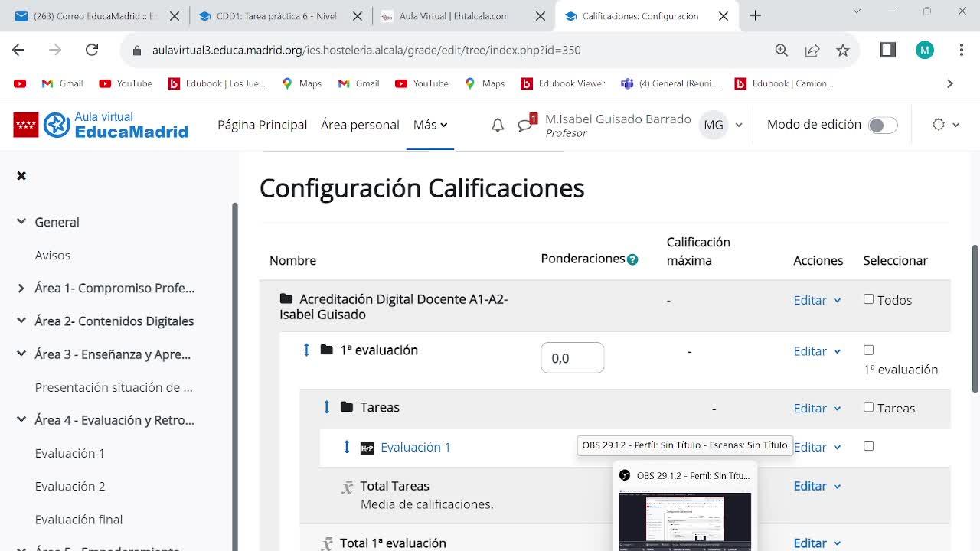Open the Edubook Los Jue... bookmark
The height and width of the screenshot is (551, 980).
click(x=217, y=83)
